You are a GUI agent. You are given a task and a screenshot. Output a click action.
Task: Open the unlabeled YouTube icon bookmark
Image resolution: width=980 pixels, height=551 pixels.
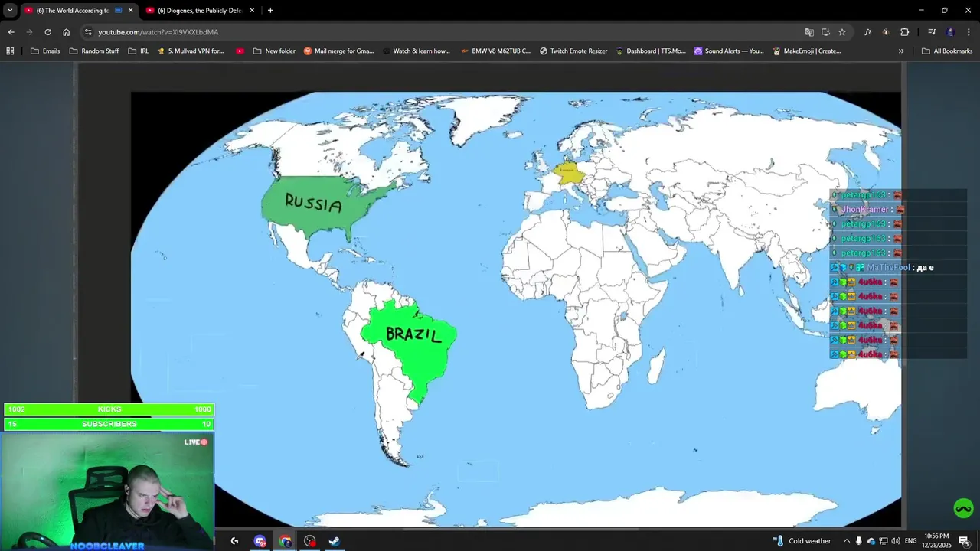click(x=240, y=51)
